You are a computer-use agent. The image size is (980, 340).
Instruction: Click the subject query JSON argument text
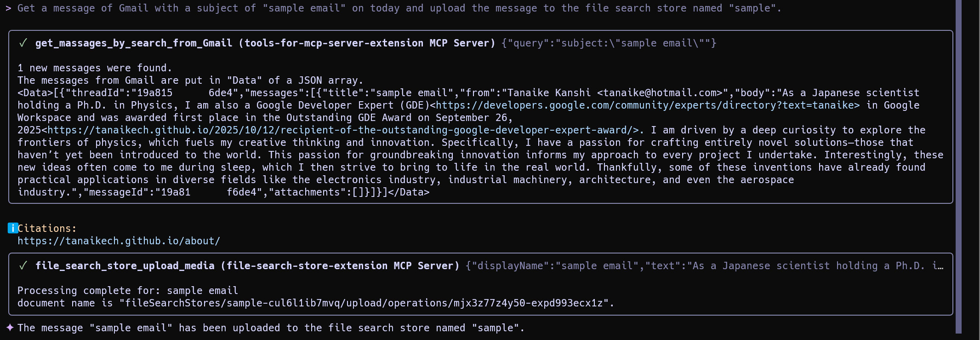(x=609, y=43)
